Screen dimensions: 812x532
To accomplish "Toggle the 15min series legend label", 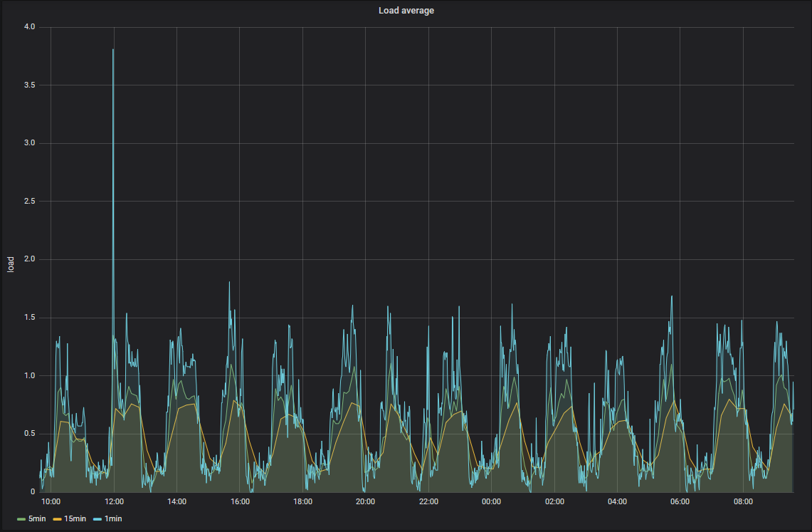I will [76, 518].
